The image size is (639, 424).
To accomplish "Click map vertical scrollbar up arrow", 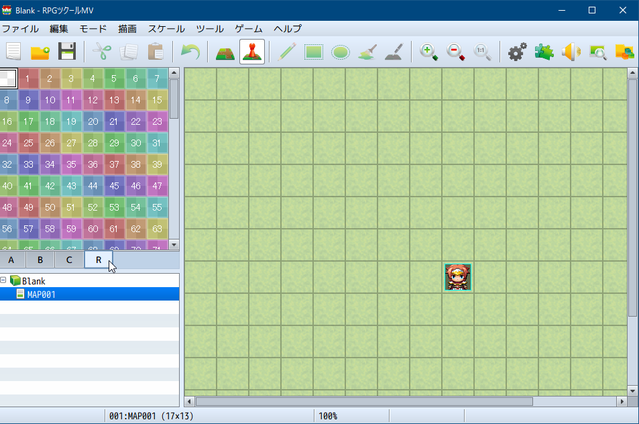I will pos(632,73).
